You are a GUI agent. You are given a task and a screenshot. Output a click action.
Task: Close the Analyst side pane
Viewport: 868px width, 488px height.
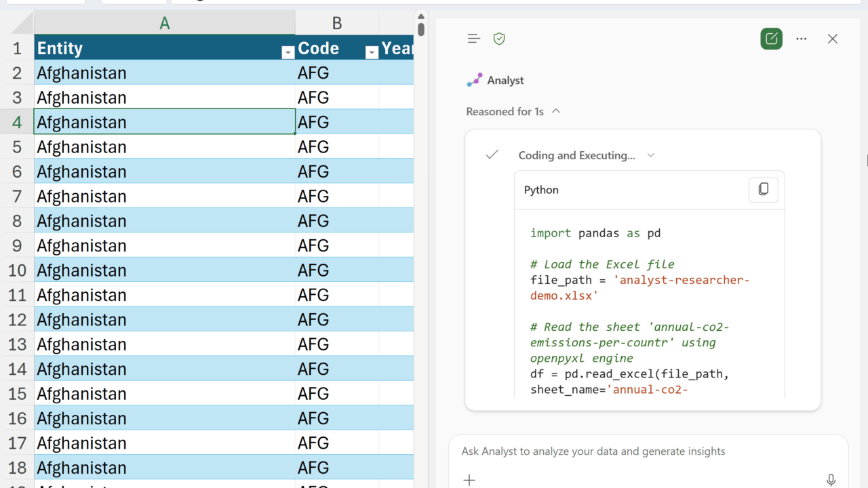(x=833, y=39)
